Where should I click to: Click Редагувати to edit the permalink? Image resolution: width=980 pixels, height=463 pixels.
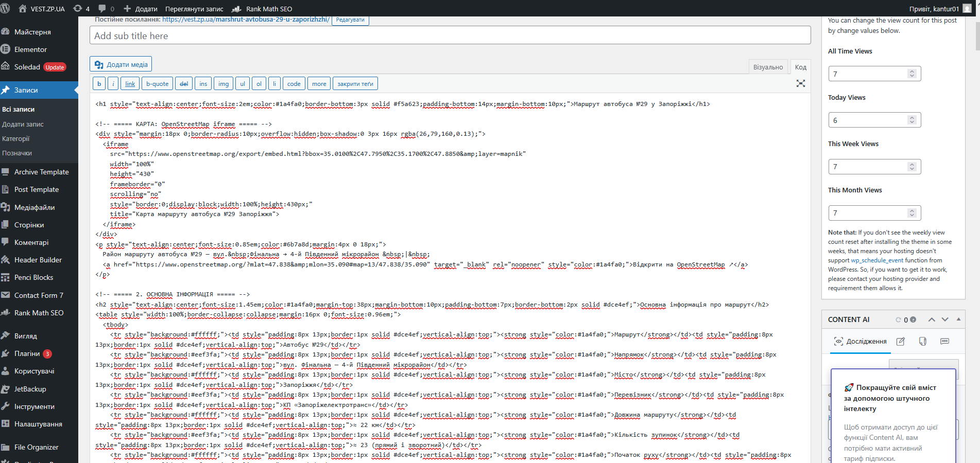point(350,20)
